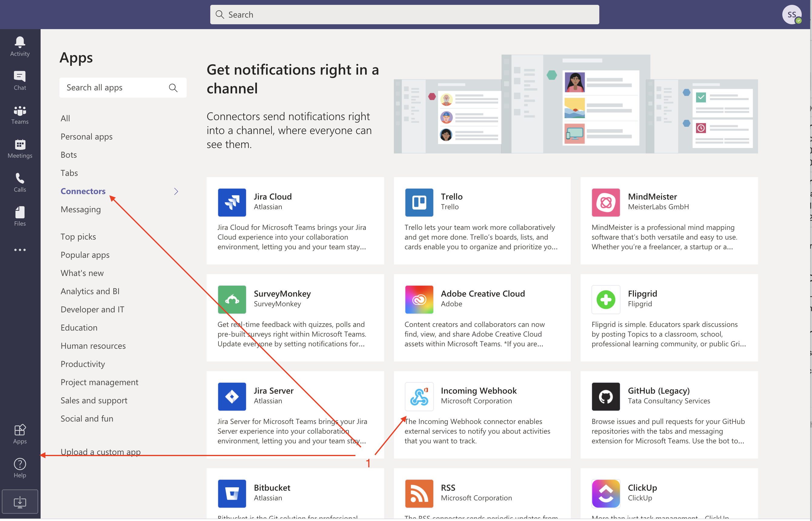This screenshot has height=521, width=812.
Task: Click the SS profile avatar
Action: [x=792, y=15]
